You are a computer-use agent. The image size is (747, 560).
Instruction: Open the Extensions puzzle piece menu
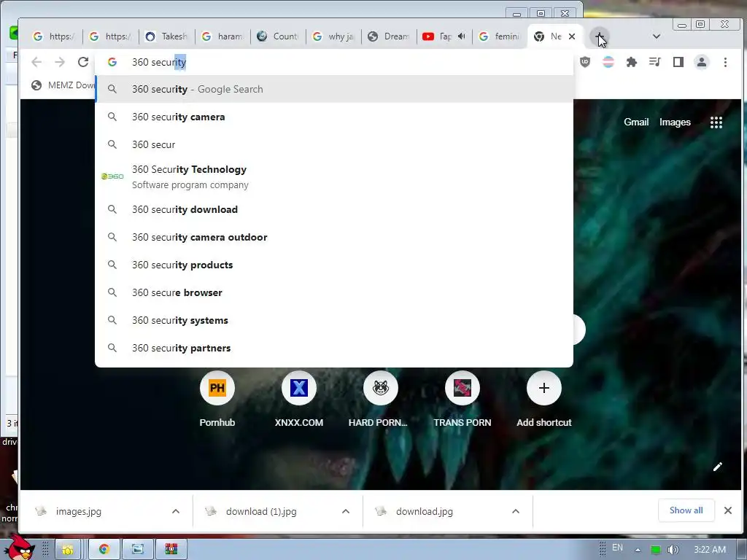632,62
